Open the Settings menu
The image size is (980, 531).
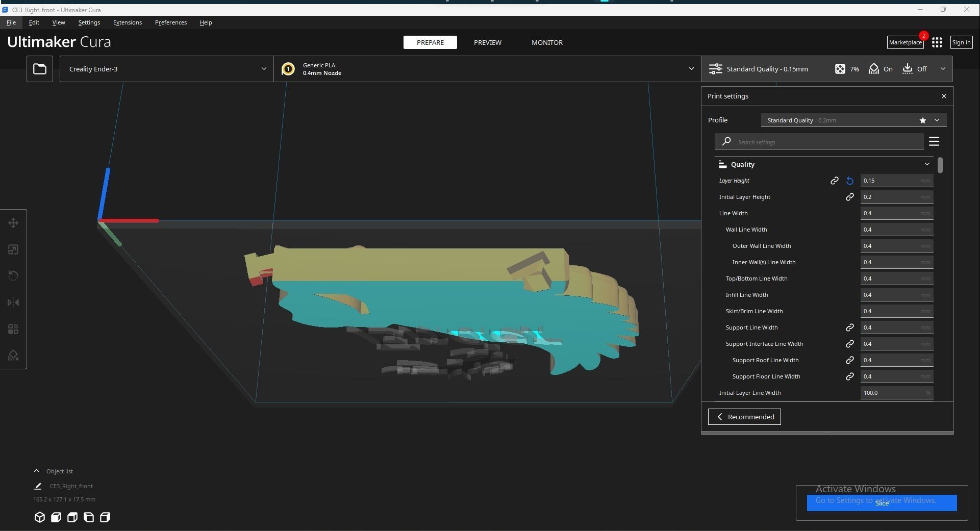(89, 22)
